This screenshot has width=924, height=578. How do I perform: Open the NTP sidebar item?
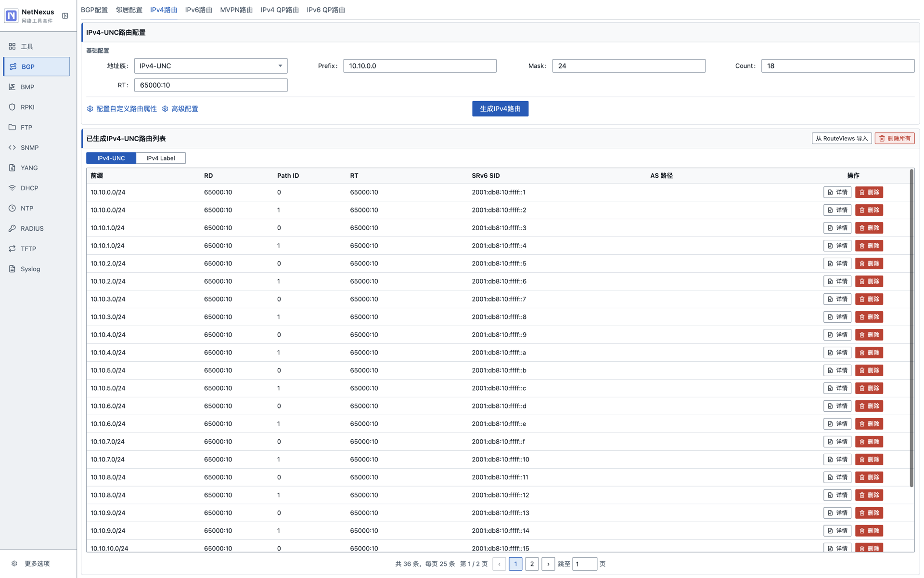[37, 208]
